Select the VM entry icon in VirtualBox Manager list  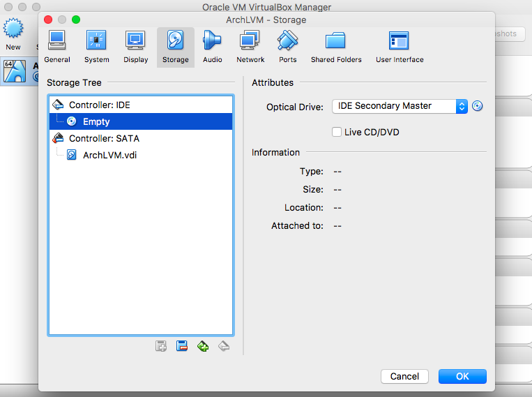15,71
